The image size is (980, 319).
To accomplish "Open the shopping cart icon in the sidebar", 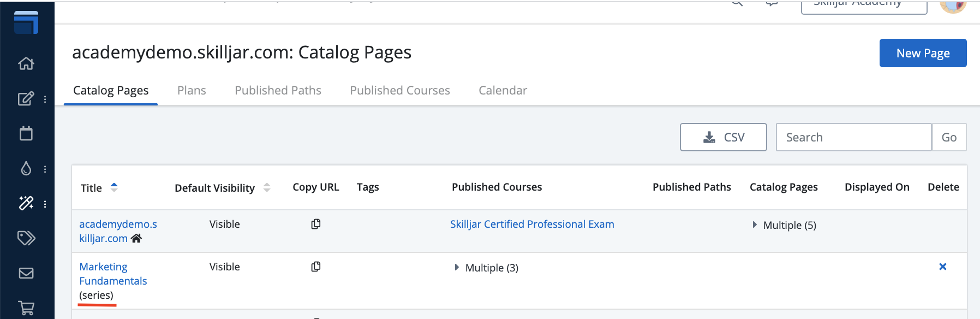I will (x=26, y=308).
